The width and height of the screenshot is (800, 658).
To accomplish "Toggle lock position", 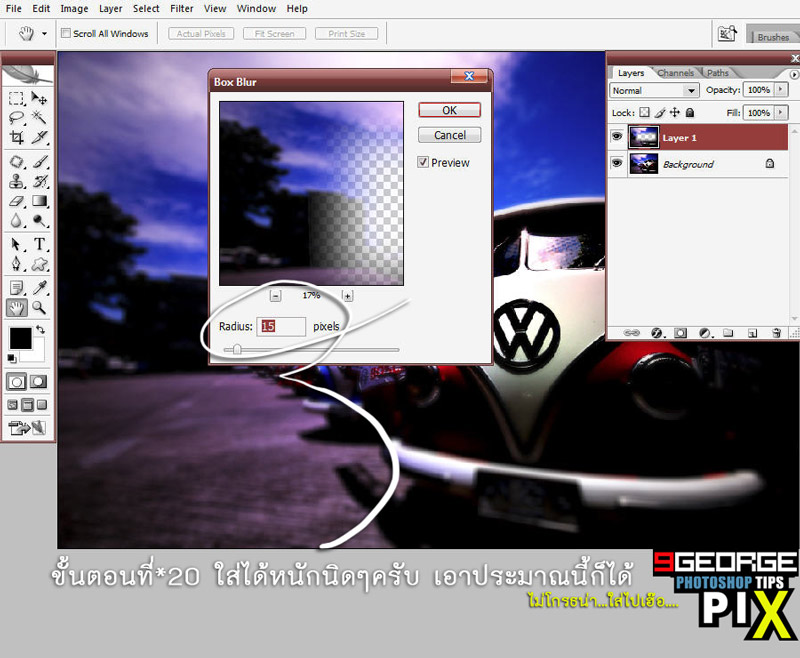I will click(x=675, y=112).
